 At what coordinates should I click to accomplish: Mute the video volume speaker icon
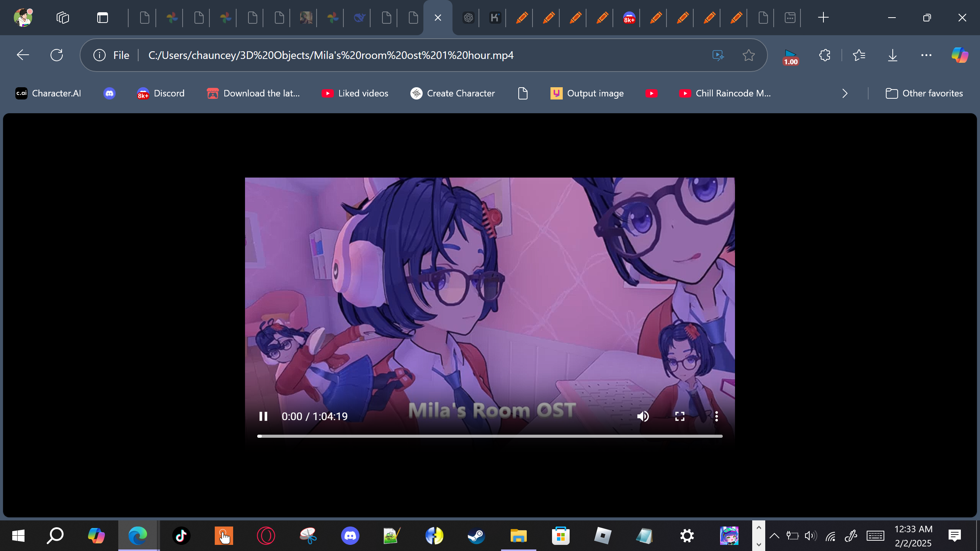click(x=643, y=416)
